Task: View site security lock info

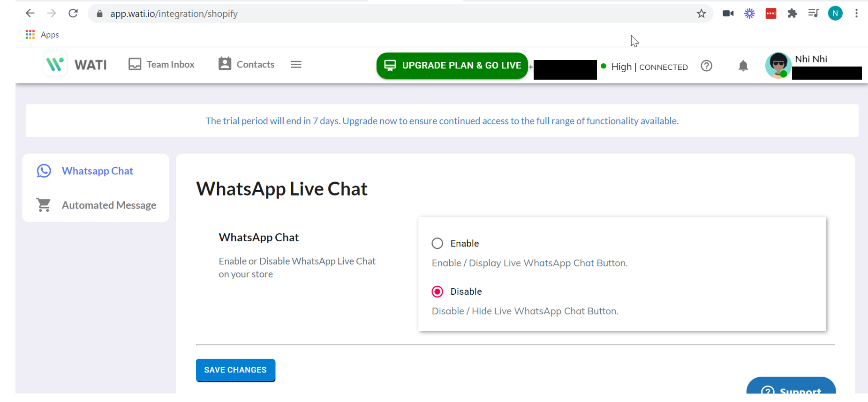Action: pyautogui.click(x=99, y=14)
